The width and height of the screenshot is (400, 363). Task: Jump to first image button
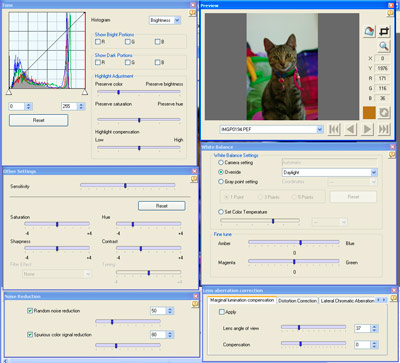point(334,129)
